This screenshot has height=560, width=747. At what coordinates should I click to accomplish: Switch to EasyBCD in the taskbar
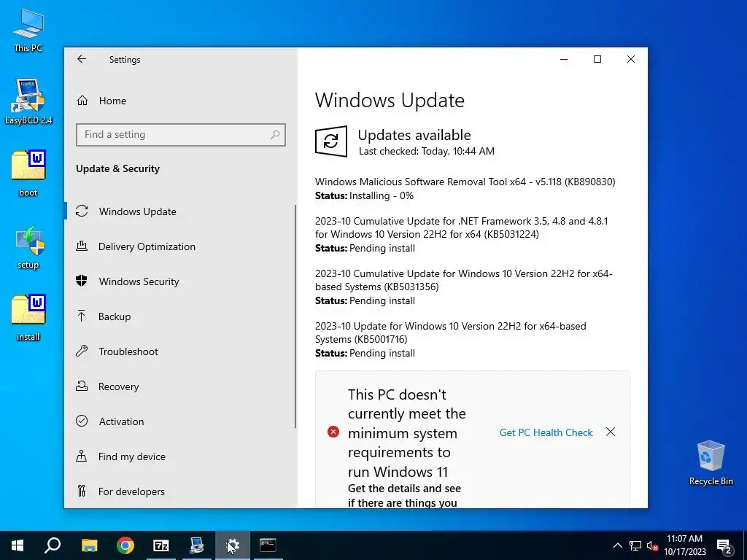click(197, 545)
